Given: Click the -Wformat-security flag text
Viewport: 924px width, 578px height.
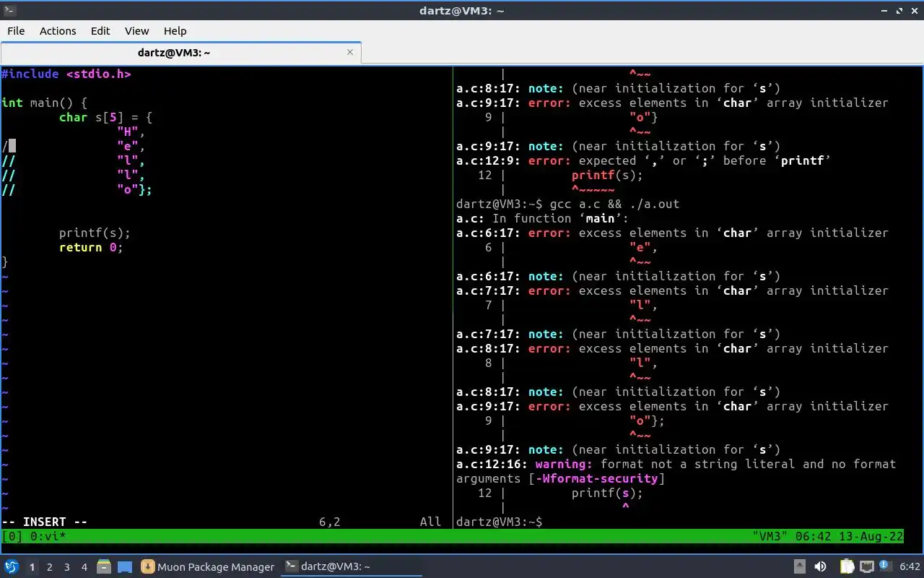Looking at the screenshot, I should [x=597, y=478].
